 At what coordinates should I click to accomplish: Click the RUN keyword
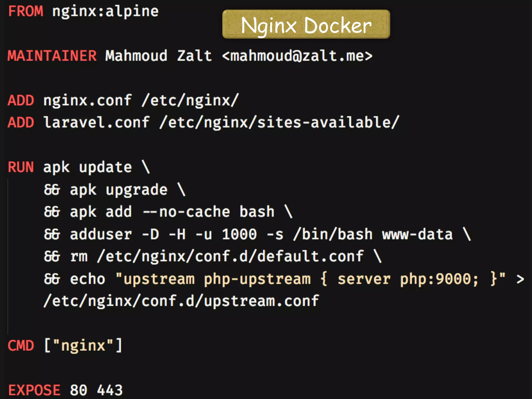pos(21,167)
